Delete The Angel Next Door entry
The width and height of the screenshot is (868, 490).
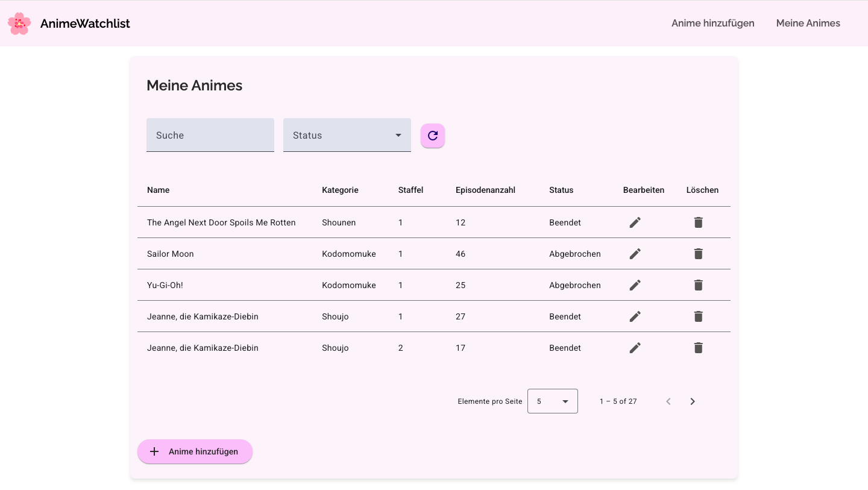tap(698, 222)
